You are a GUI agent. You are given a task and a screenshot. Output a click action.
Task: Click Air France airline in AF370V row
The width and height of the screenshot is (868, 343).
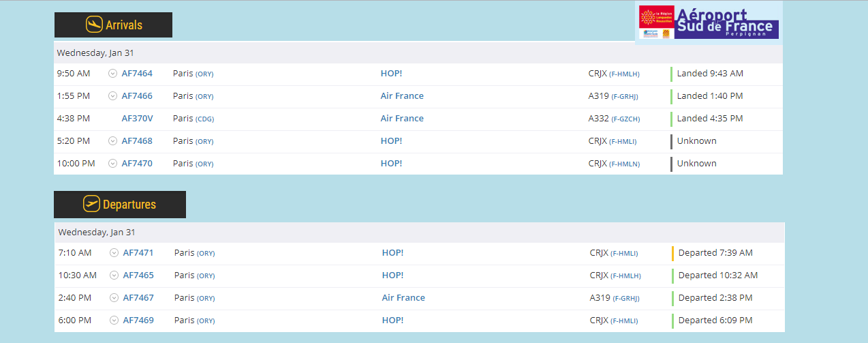(402, 119)
